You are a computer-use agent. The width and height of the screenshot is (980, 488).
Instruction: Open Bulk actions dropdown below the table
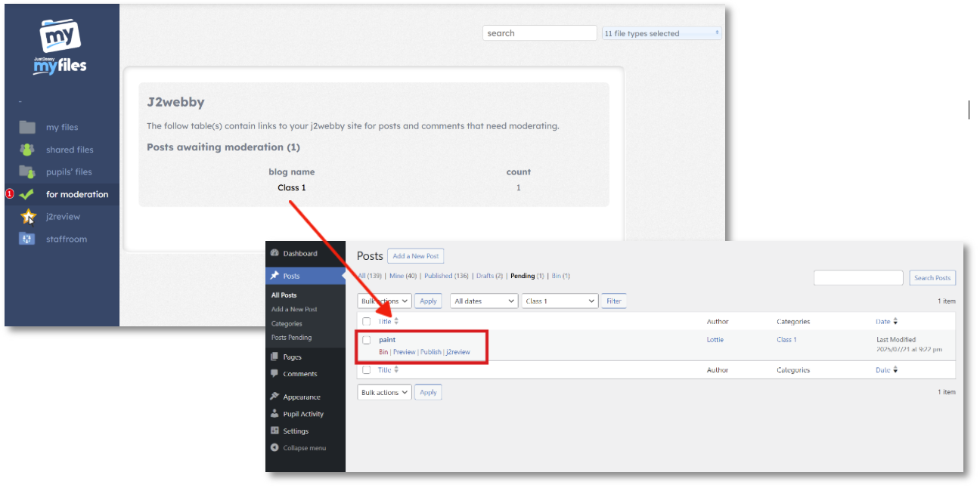click(x=384, y=393)
